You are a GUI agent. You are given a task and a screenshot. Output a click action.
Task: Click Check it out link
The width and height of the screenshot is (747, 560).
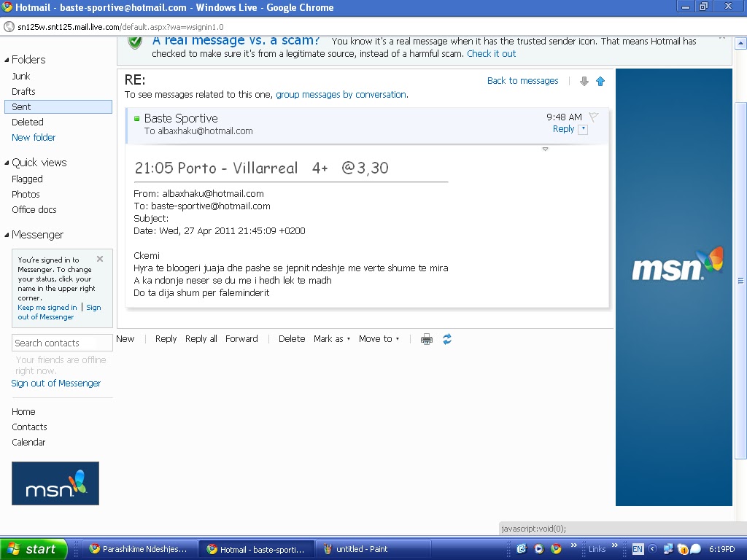coord(491,54)
